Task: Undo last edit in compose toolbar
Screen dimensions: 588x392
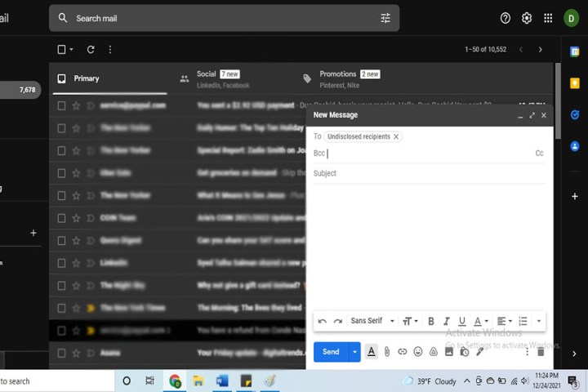Action: point(322,321)
